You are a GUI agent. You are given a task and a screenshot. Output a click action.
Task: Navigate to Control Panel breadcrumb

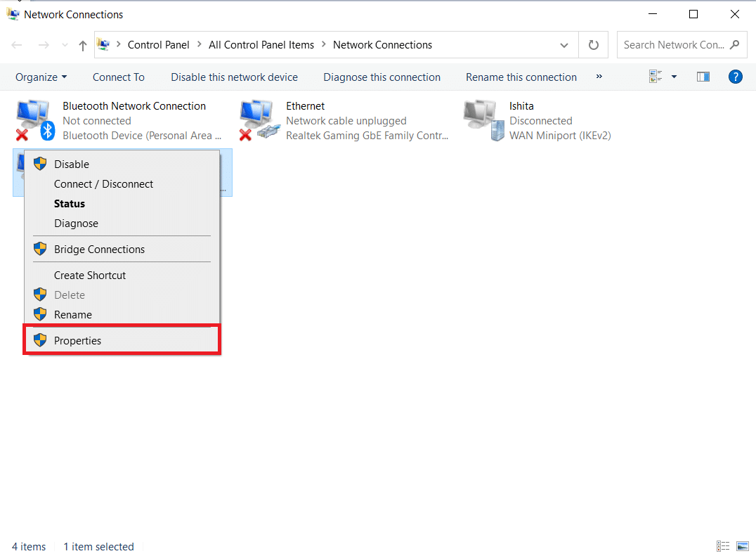[x=159, y=45]
